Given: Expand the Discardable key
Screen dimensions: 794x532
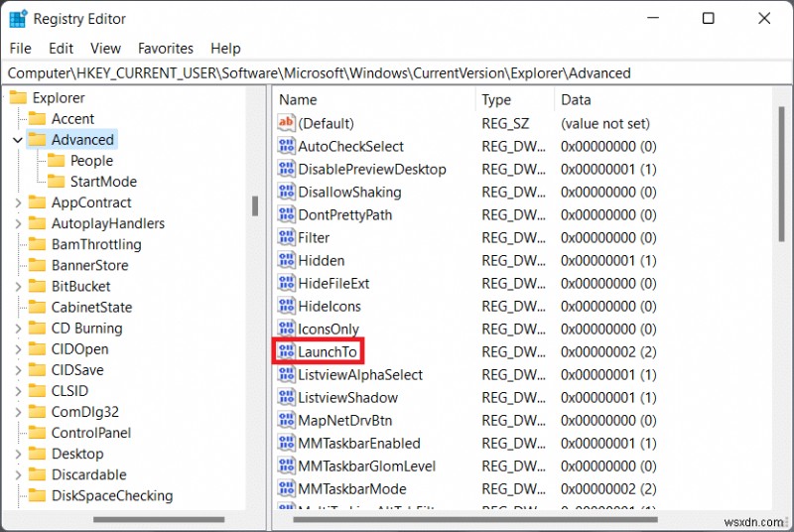Looking at the screenshot, I should [18, 474].
